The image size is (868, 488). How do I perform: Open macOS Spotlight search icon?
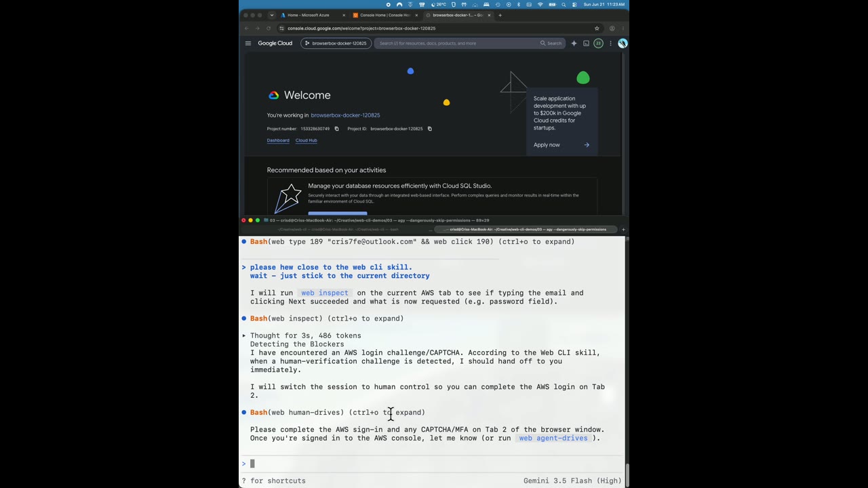click(564, 4)
